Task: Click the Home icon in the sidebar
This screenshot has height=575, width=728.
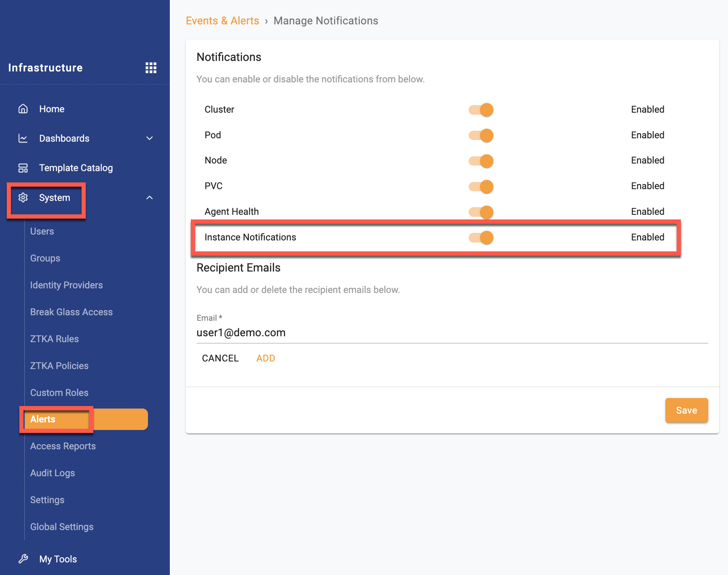Action: pyautogui.click(x=23, y=108)
